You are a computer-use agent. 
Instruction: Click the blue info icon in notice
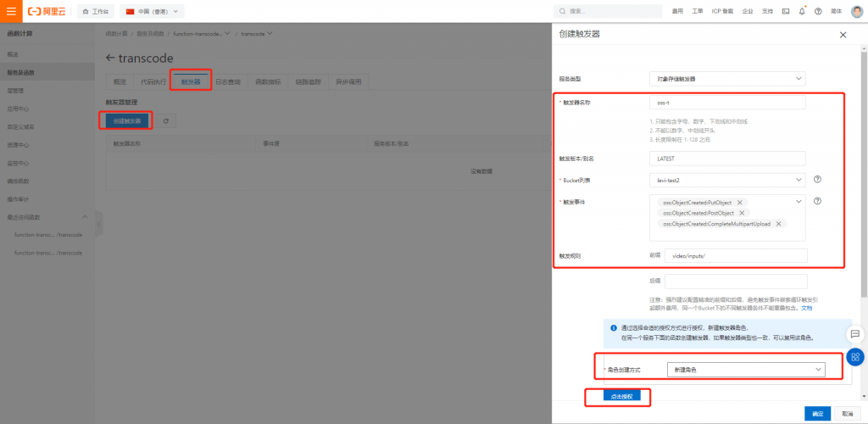613,327
